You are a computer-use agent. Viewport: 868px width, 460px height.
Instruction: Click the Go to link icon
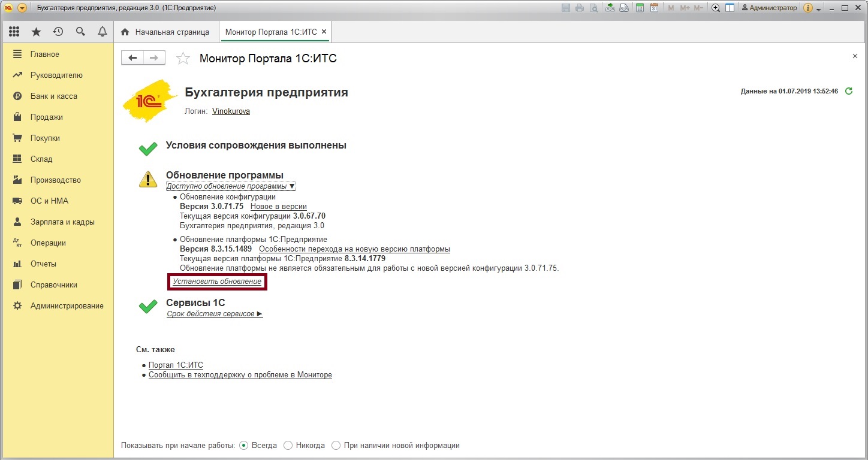pyautogui.click(x=624, y=8)
